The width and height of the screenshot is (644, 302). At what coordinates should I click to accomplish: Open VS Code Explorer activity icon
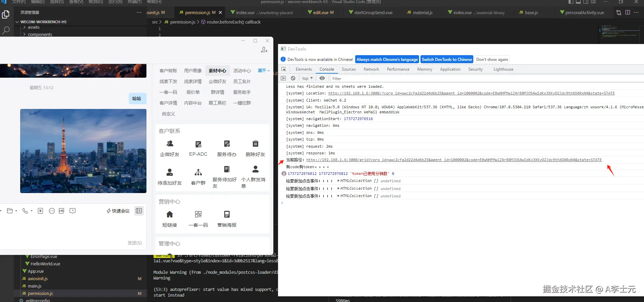6,14
